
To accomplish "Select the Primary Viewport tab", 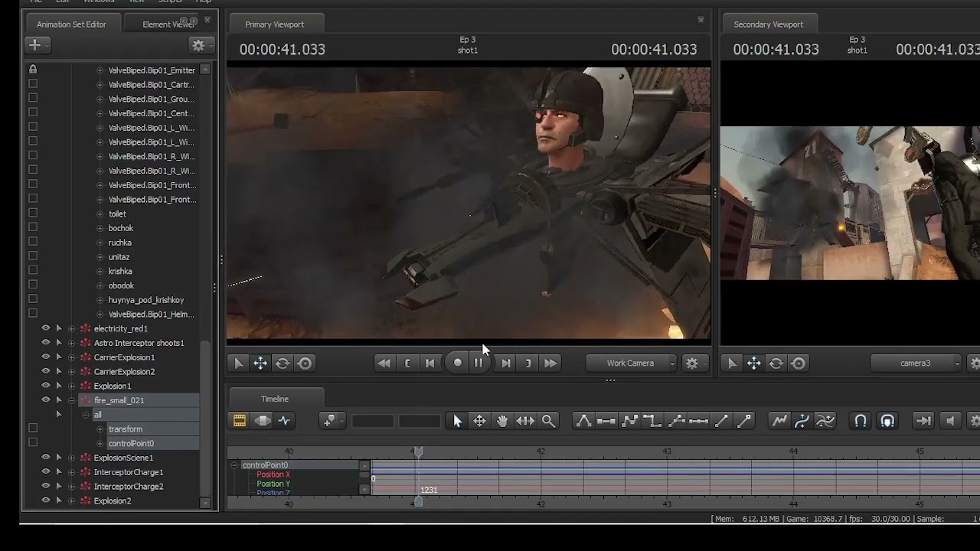I will pos(275,24).
